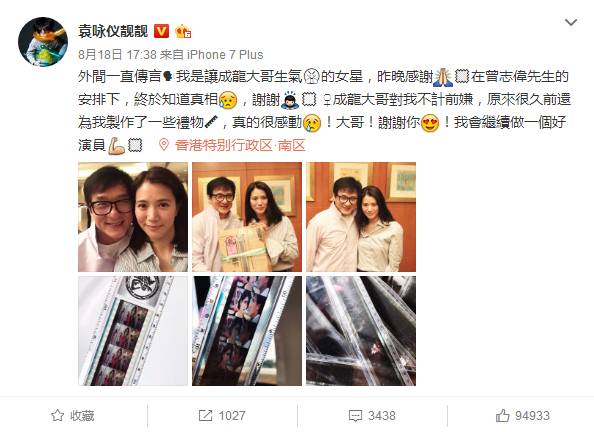Open location 香港特别行政区·南区
594x432 pixels.
pos(240,145)
